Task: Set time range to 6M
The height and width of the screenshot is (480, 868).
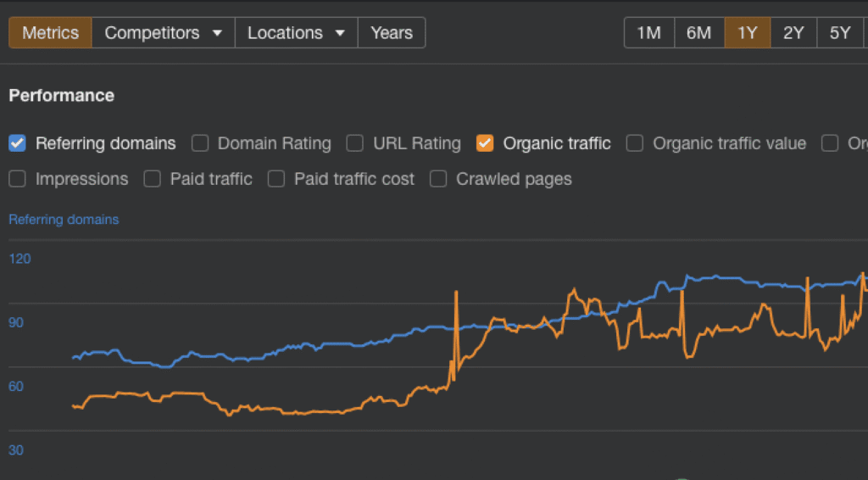Action: pyautogui.click(x=698, y=33)
